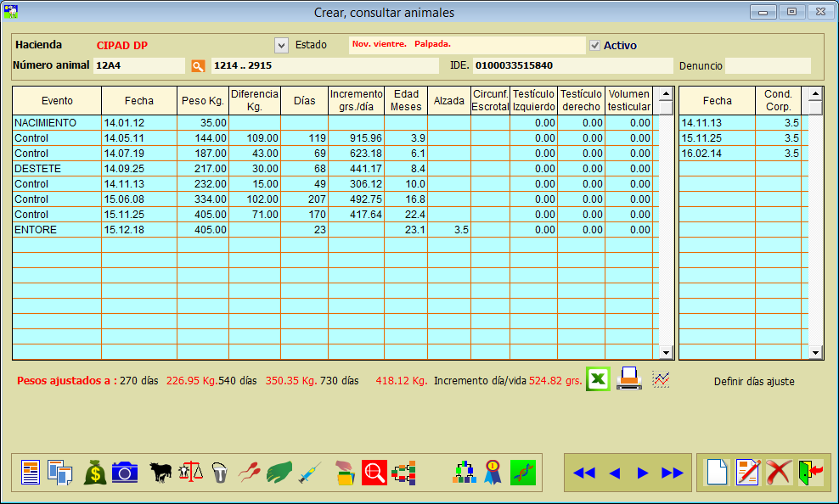Click the award ribbon icon
Screen dimensions: 839x504
[x=493, y=472]
